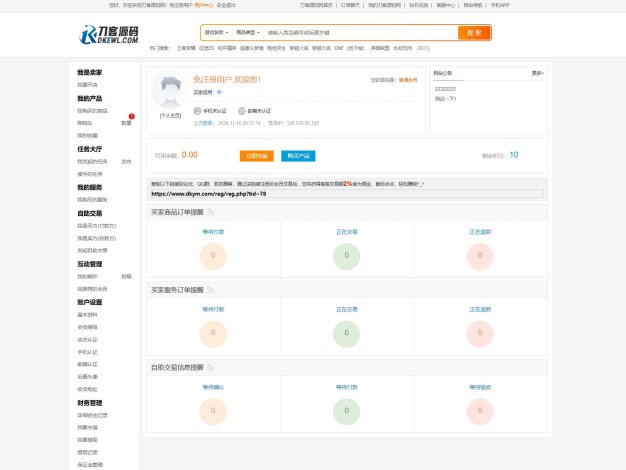Open 实名认证 in the sidebar
This screenshot has height=470, width=626.
coord(87,340)
